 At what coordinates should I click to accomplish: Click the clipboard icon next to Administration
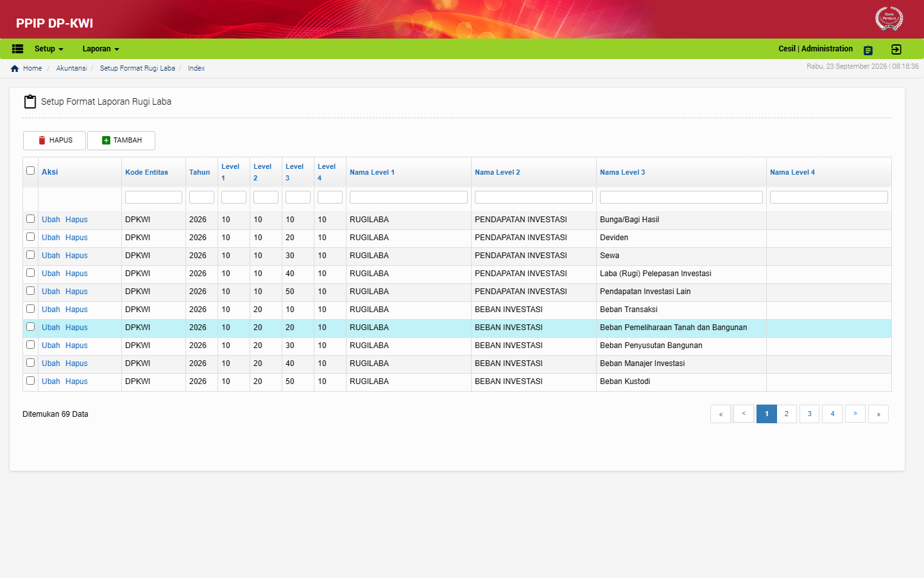868,50
